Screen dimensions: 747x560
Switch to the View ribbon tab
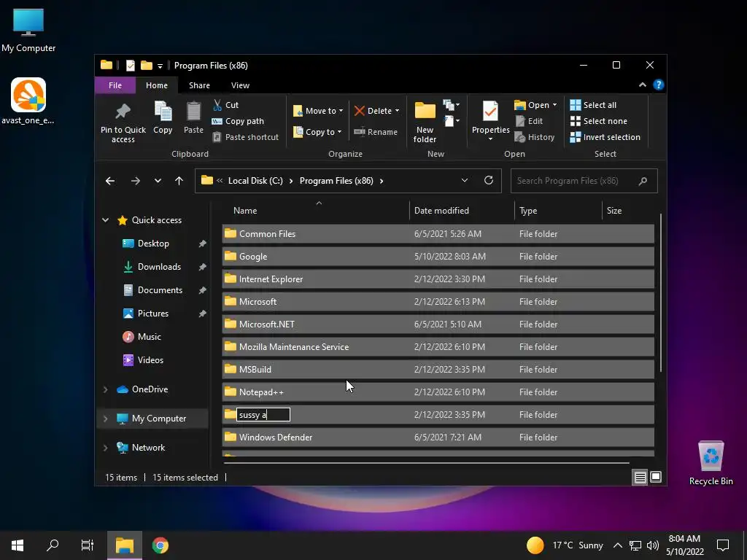(240, 85)
